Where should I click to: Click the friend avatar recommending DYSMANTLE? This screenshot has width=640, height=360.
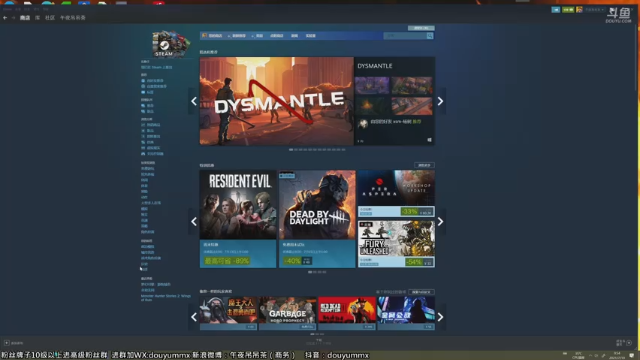(363, 123)
